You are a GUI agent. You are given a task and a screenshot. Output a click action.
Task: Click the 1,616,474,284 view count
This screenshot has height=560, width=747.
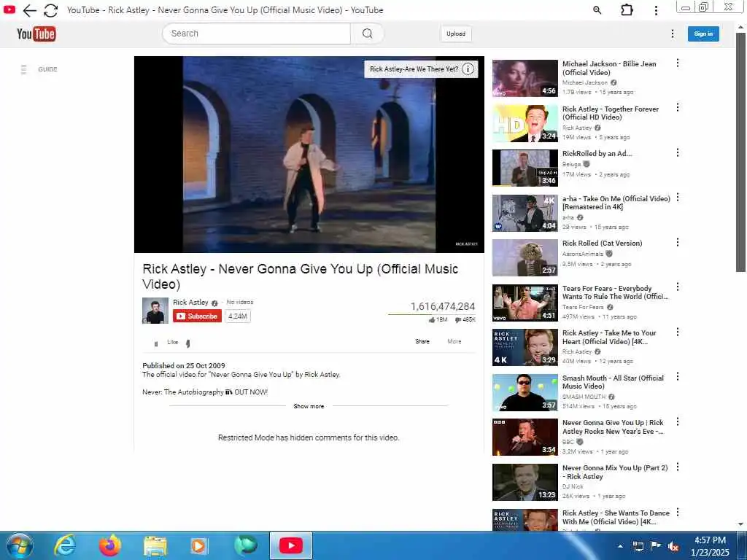[443, 306]
